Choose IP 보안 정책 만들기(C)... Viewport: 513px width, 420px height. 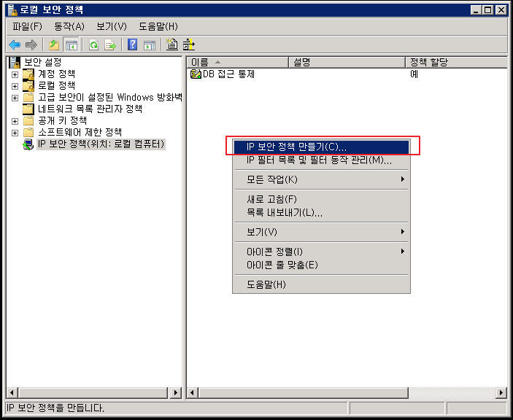click(x=321, y=147)
